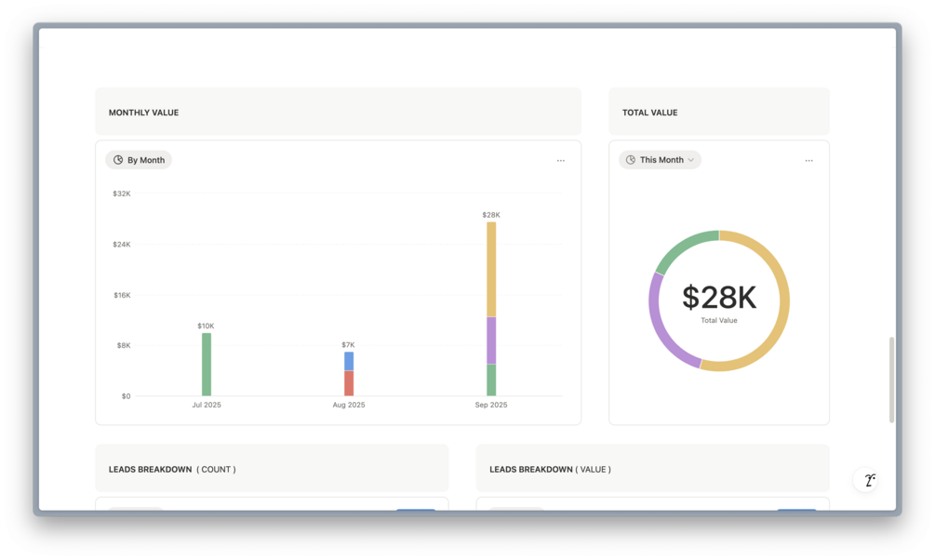
Task: Click the green arc of the donut chart
Action: pos(683,246)
